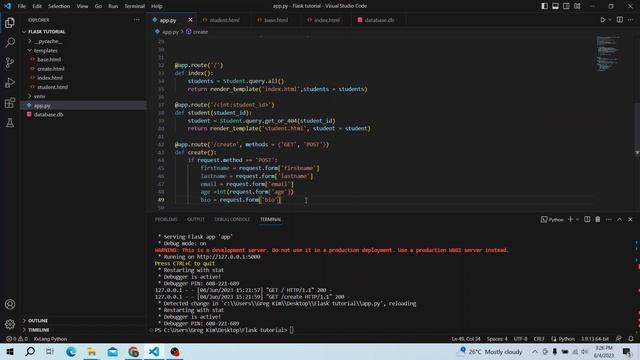This screenshot has height=360, width=640.
Task: Open the Manage gear icon
Action: coord(10,324)
